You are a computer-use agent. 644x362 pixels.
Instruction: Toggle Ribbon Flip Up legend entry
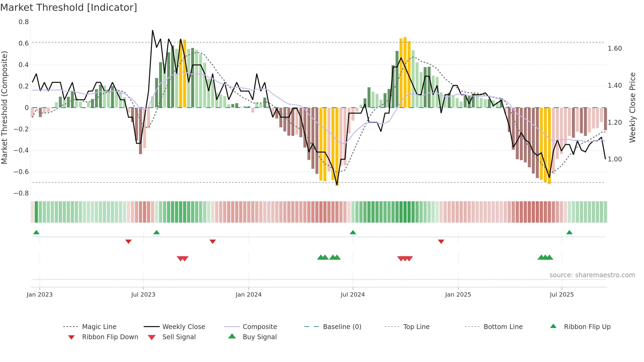pyautogui.click(x=580, y=327)
